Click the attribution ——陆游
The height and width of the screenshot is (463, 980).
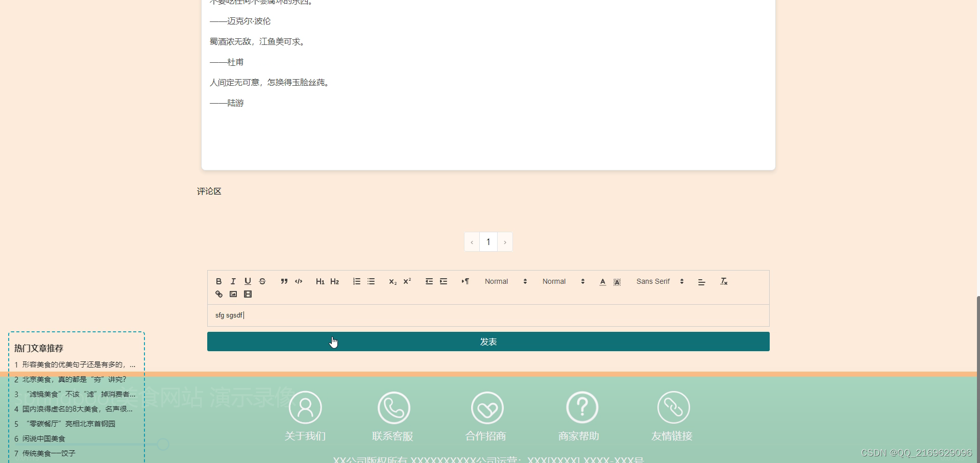pyautogui.click(x=227, y=103)
